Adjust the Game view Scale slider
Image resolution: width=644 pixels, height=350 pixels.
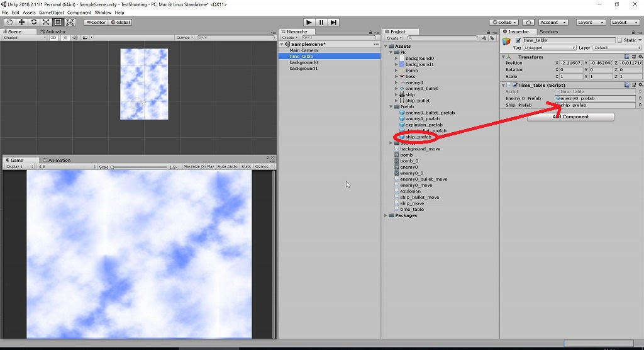click(x=139, y=167)
